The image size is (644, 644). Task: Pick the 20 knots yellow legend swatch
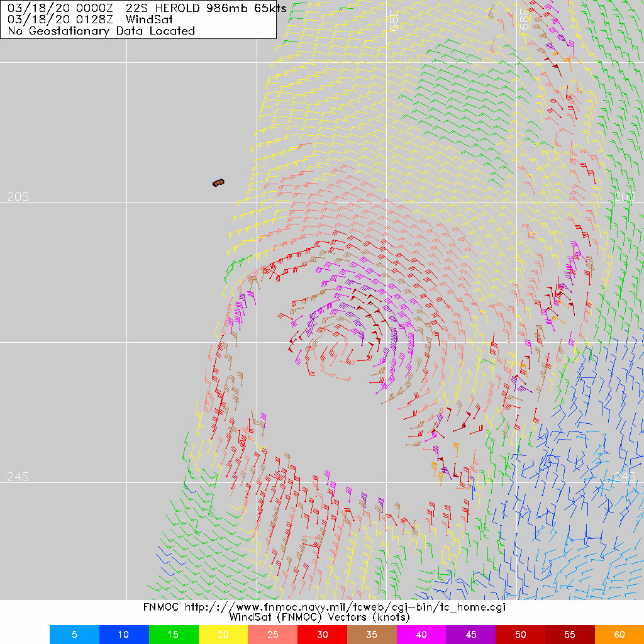pyautogui.click(x=223, y=635)
